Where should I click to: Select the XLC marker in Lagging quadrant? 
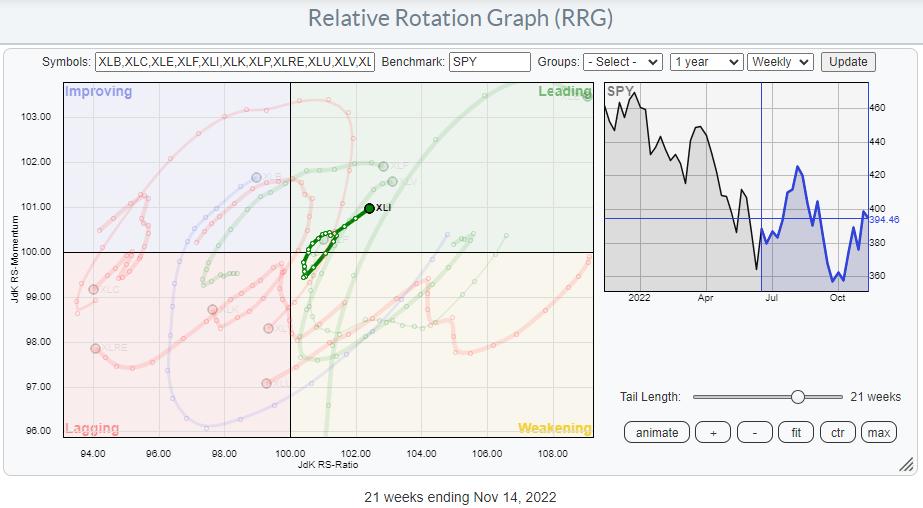tap(94, 289)
